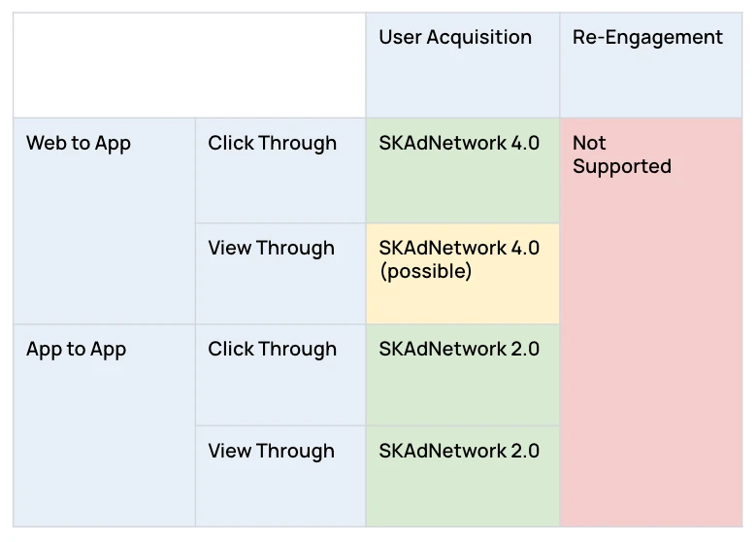This screenshot has width=756, height=542.
Task: Select the "Web to App" row header
Action: coord(79,144)
